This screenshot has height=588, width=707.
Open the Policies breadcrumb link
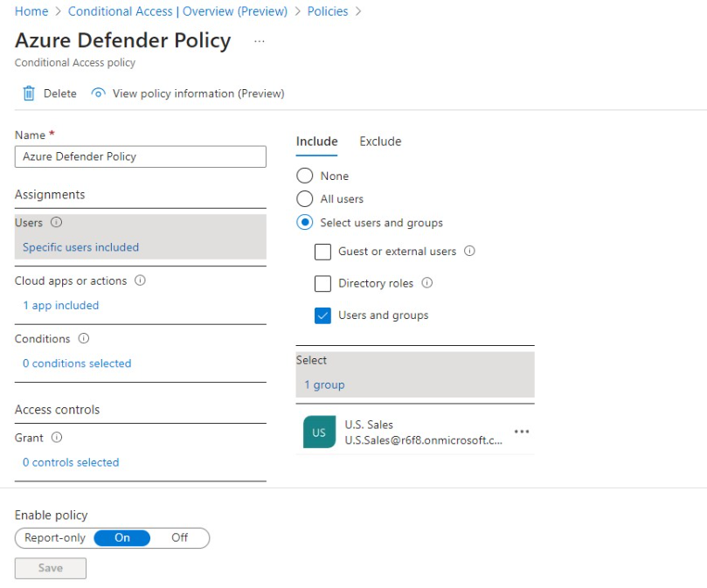coord(328,11)
